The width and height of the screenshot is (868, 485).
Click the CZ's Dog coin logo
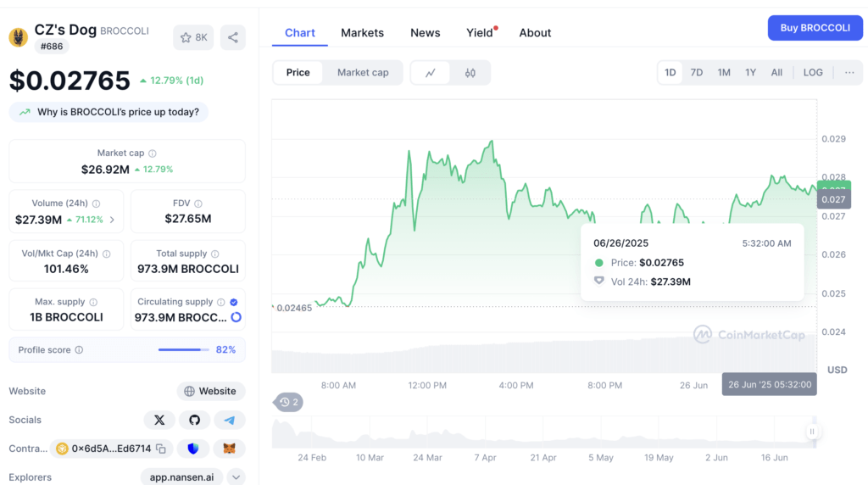(x=19, y=37)
